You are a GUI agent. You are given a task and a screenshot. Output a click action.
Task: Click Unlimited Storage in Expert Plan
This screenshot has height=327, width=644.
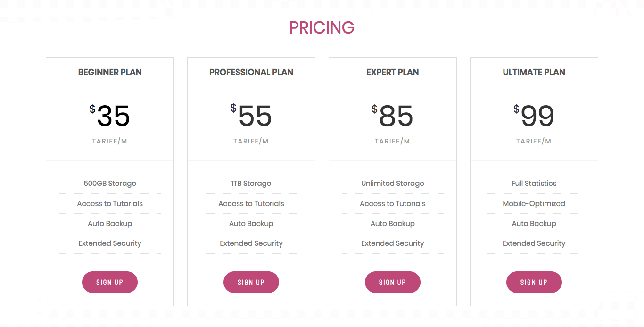[x=393, y=184]
